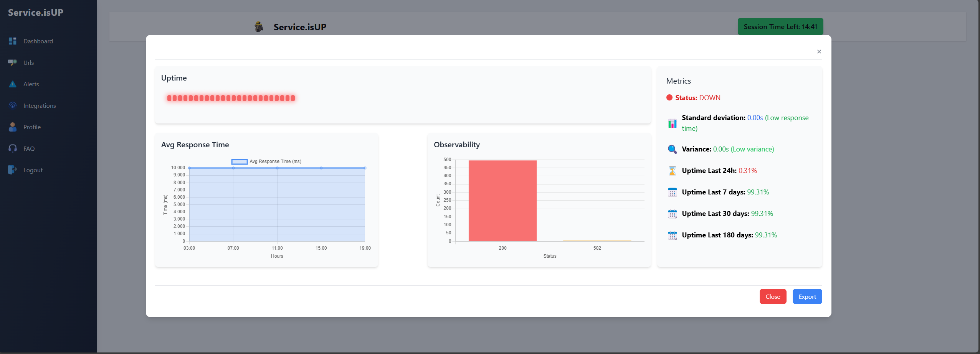The width and height of the screenshot is (980, 354).
Task: Click the Service.isUP mascot logo in header
Action: coord(259,27)
